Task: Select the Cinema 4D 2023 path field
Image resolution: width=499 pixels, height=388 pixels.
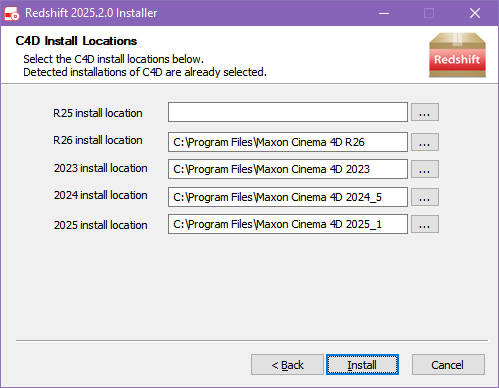Action: (x=288, y=169)
